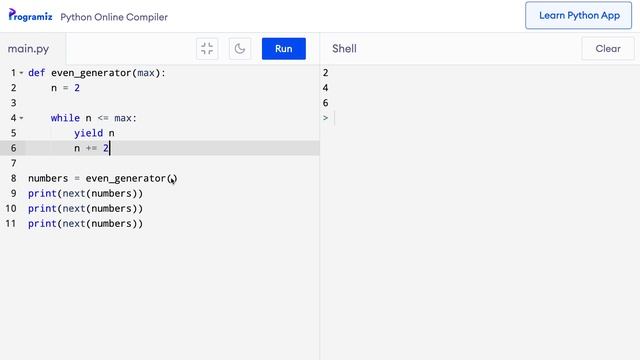The image size is (640, 360).
Task: Collapse the while loop fold arrow
Action: point(22,118)
